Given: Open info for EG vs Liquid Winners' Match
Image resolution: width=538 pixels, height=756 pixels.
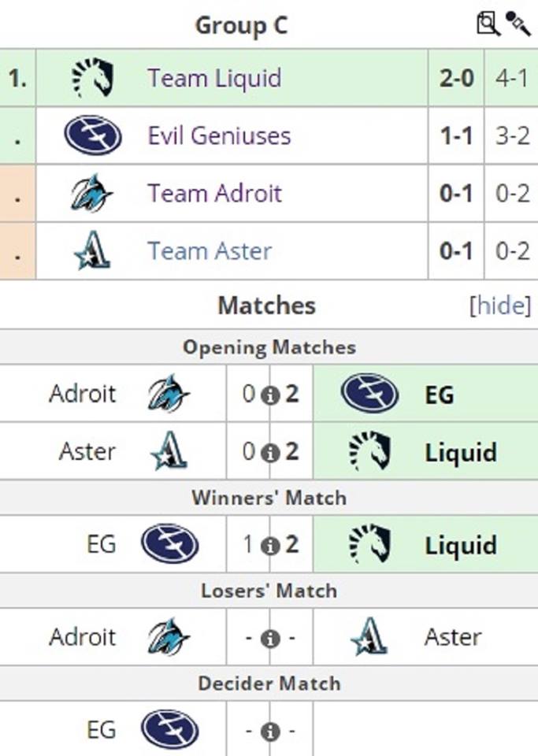Looking at the screenshot, I should [x=270, y=546].
